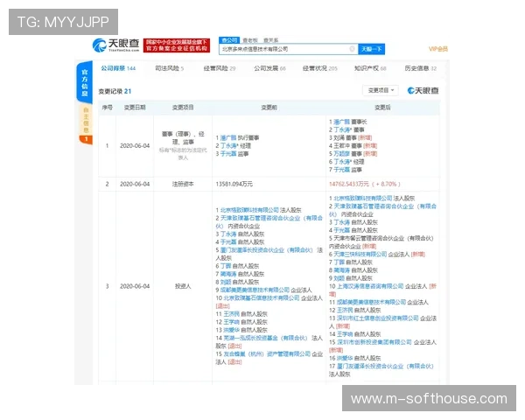Open 潘广田 执行董事 link in 变更前
525x420 pixels.
pyautogui.click(x=228, y=137)
